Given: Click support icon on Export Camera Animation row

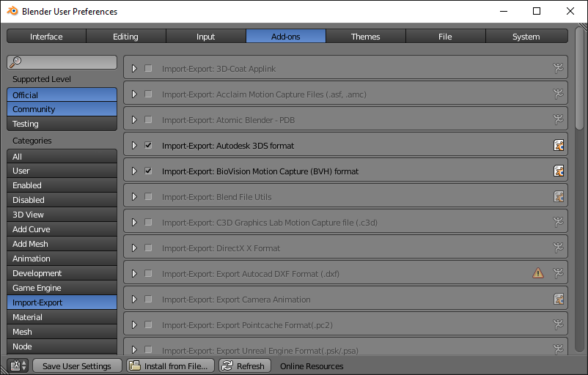Looking at the screenshot, I should [x=559, y=299].
